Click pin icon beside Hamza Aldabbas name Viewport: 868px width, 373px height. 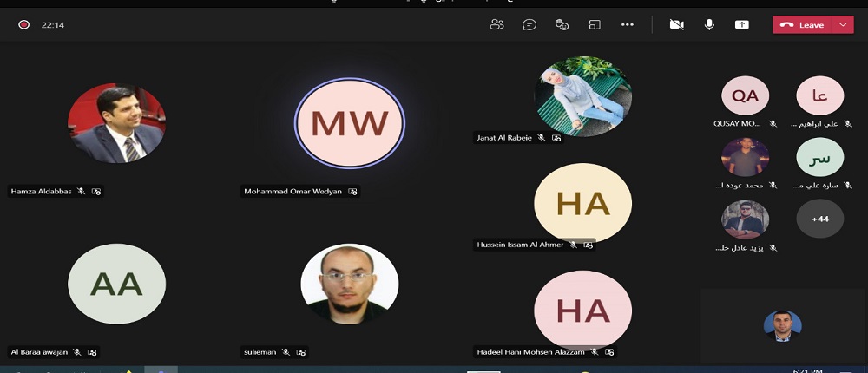(x=97, y=192)
